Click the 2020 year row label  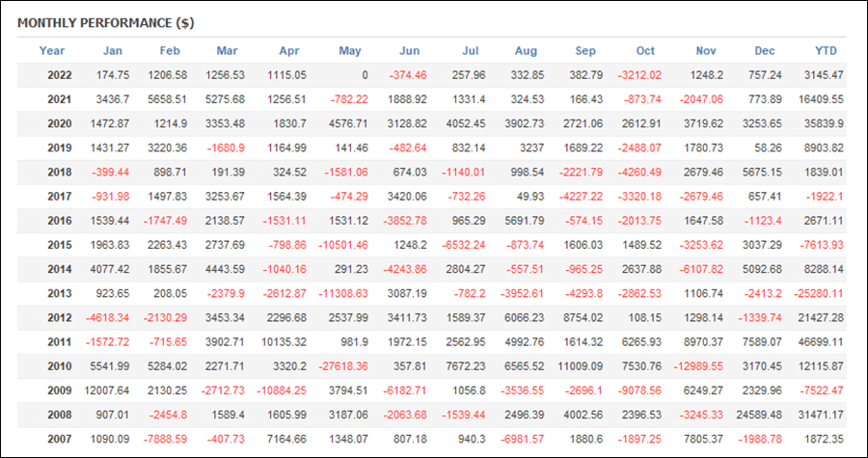coord(59,123)
